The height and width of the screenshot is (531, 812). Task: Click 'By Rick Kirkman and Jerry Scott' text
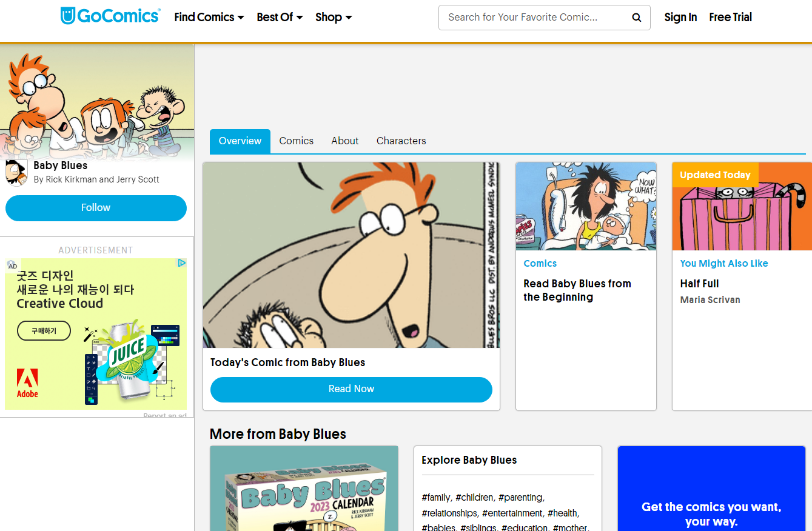tap(96, 179)
